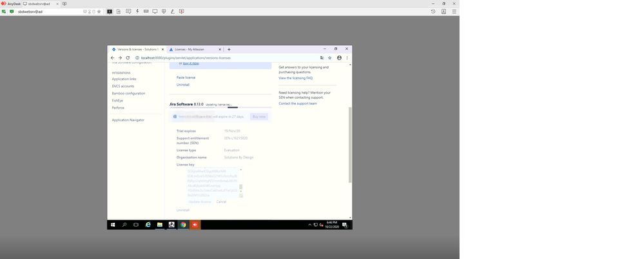Viewport: 644px width, 259px height.
Task: Open AnyDesk actions lightning bolt menu
Action: coord(137,12)
